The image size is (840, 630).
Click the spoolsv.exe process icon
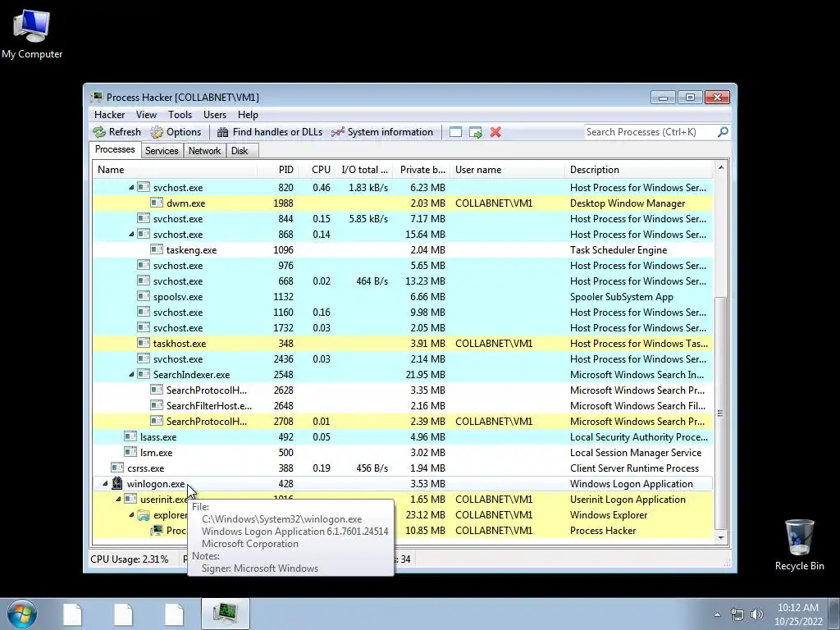(x=143, y=295)
